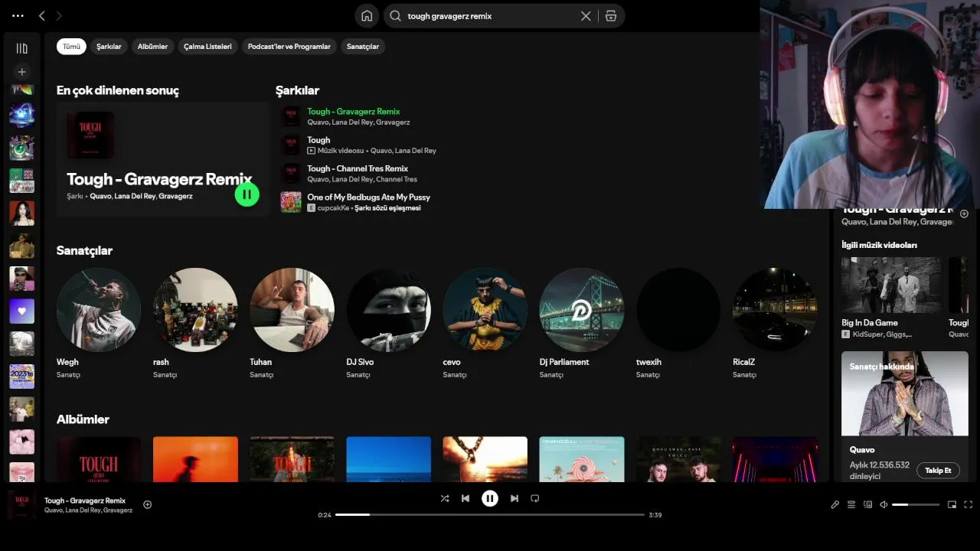
Task: Skip to next track
Action: 514,498
